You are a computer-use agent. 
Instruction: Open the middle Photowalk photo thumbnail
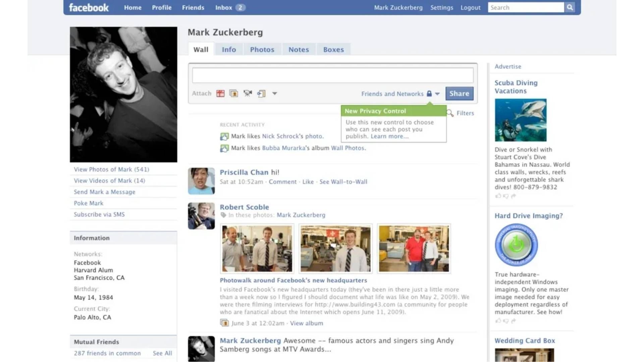[335, 249]
